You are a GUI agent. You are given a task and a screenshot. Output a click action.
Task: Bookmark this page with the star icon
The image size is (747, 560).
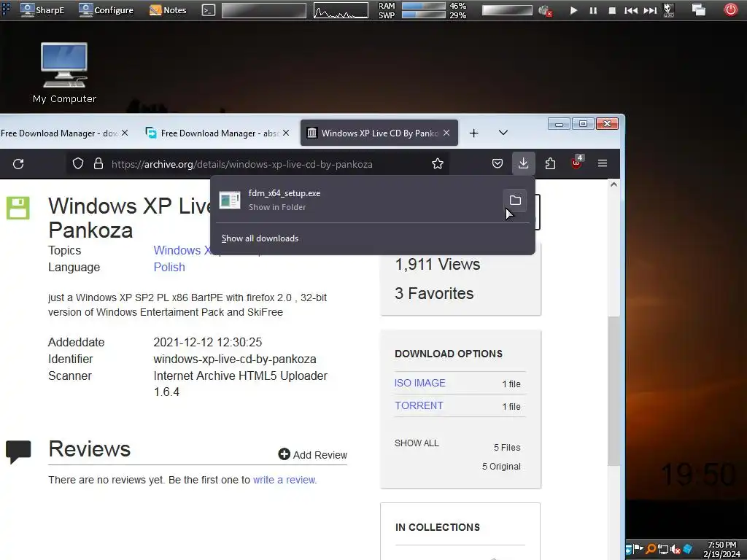tap(438, 164)
